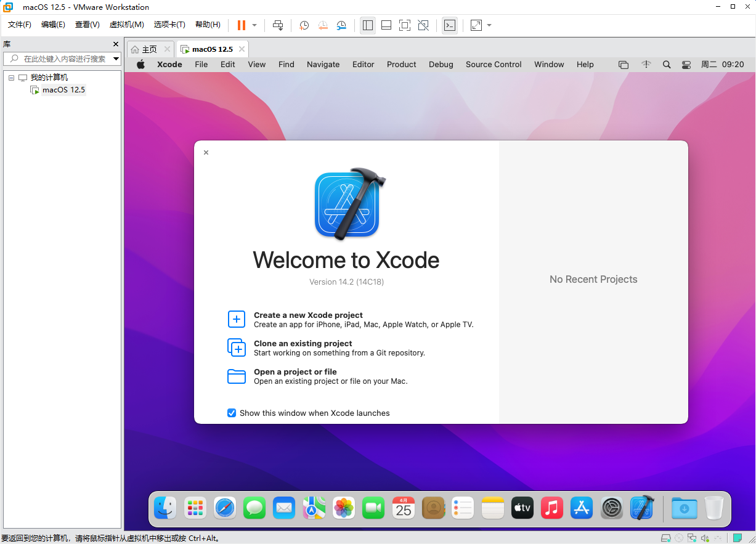Click the VMware snapshot clock icon
The width and height of the screenshot is (756, 544).
tap(304, 25)
